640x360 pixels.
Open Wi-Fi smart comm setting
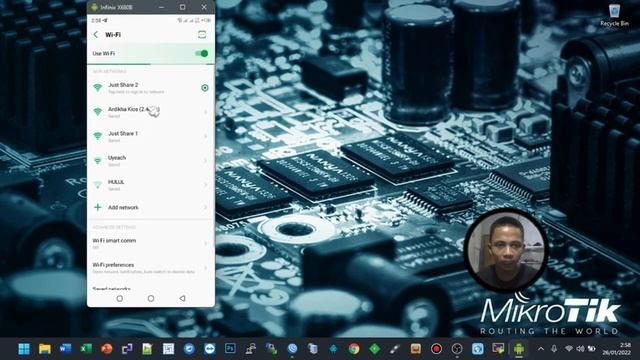pos(151,243)
